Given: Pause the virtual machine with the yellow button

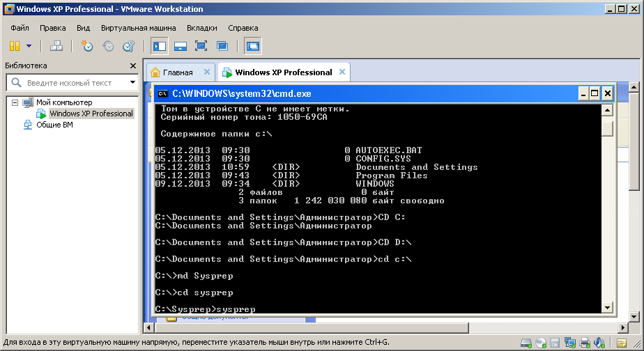Looking at the screenshot, I should pyautogui.click(x=15, y=46).
